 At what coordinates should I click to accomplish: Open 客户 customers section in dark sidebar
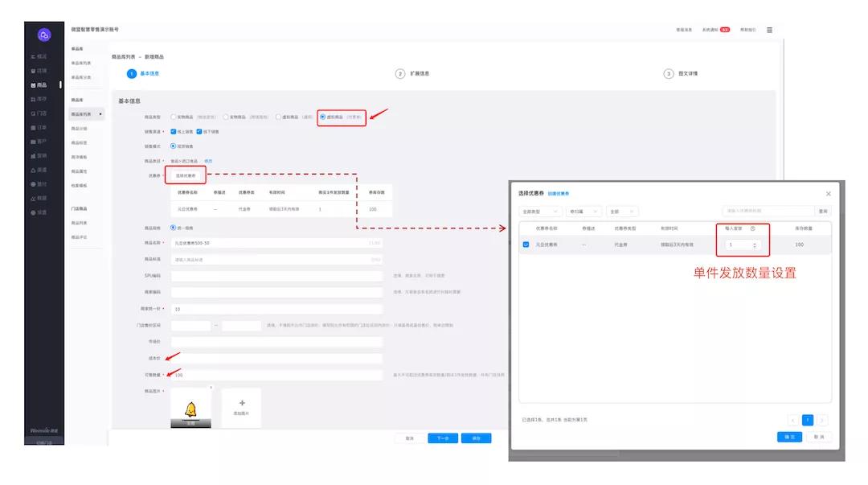click(x=39, y=142)
